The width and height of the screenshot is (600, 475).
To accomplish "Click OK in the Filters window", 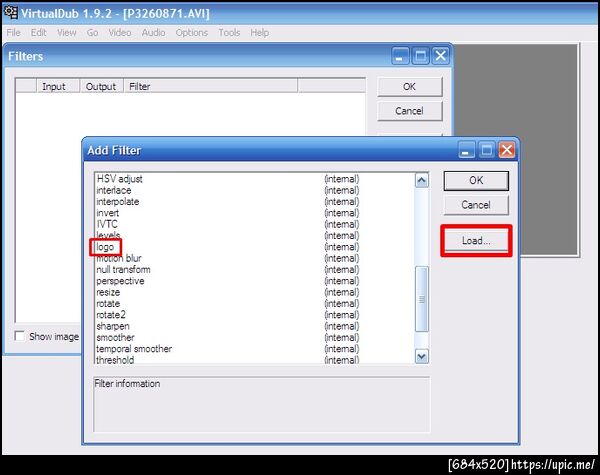I will pyautogui.click(x=409, y=87).
